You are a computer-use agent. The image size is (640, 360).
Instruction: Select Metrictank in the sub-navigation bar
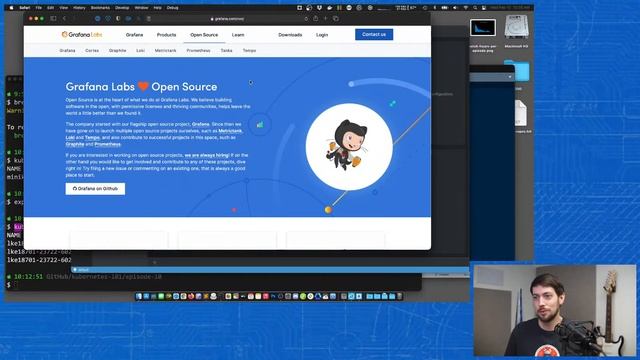point(166,51)
